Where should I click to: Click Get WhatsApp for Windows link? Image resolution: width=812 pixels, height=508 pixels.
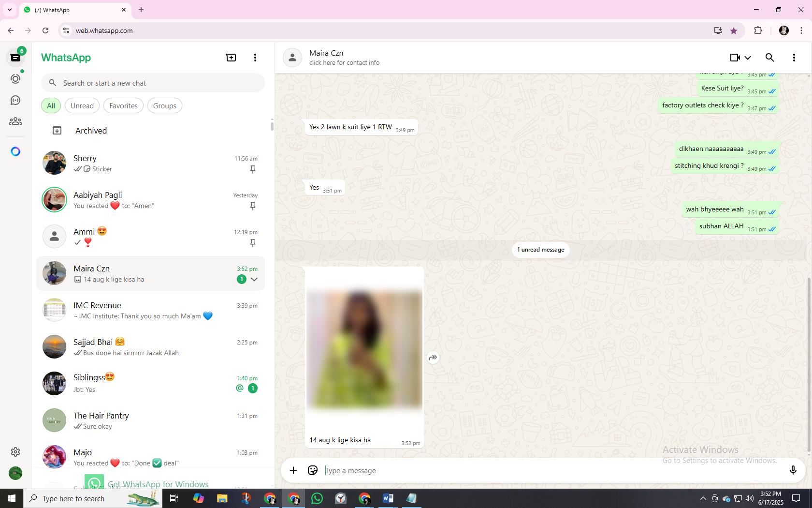[x=158, y=484]
